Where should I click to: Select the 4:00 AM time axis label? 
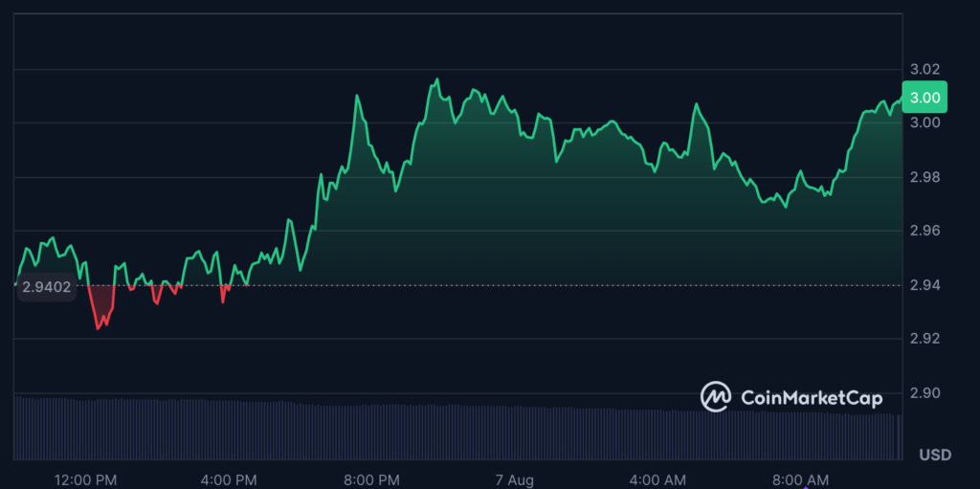click(x=657, y=478)
